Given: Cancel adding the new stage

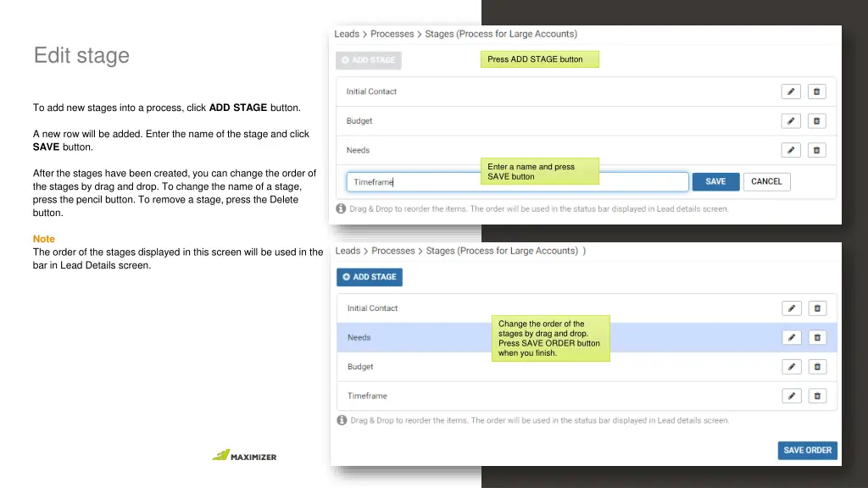Looking at the screenshot, I should [x=766, y=181].
